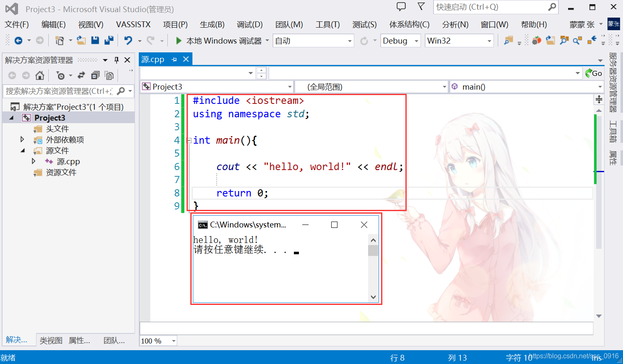Screen dimensions: 623x364
Task: Click the VA go to implementation arrow icon
Action: click(592, 41)
